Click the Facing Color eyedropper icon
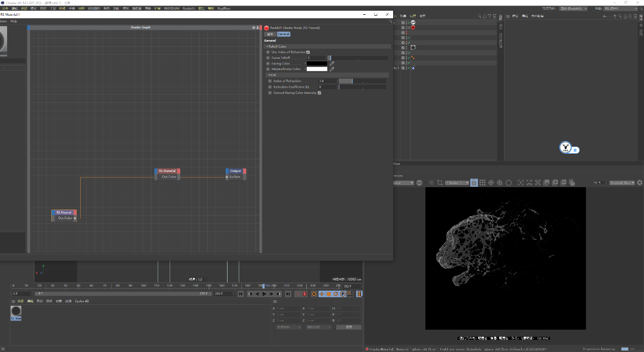This screenshot has width=644, height=352. [x=332, y=63]
